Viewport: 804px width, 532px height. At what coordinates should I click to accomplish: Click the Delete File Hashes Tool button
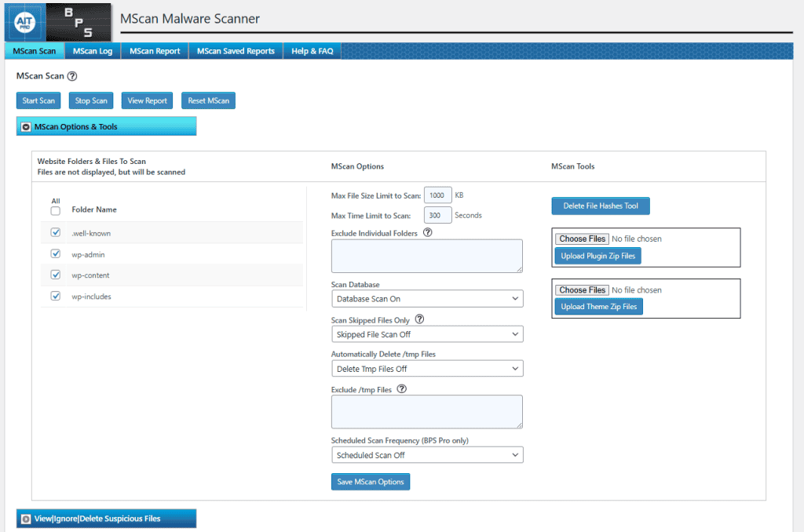(601, 206)
